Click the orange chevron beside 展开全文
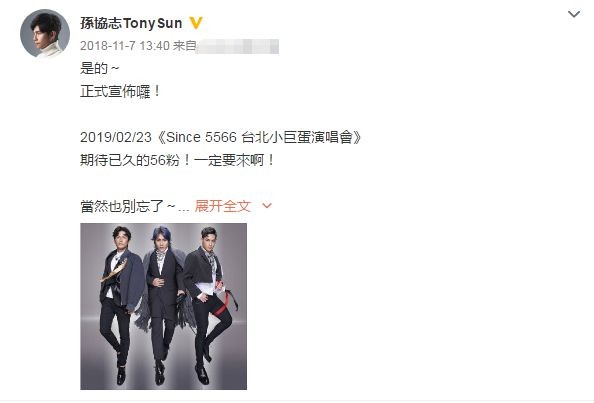The image size is (594, 403). (267, 206)
